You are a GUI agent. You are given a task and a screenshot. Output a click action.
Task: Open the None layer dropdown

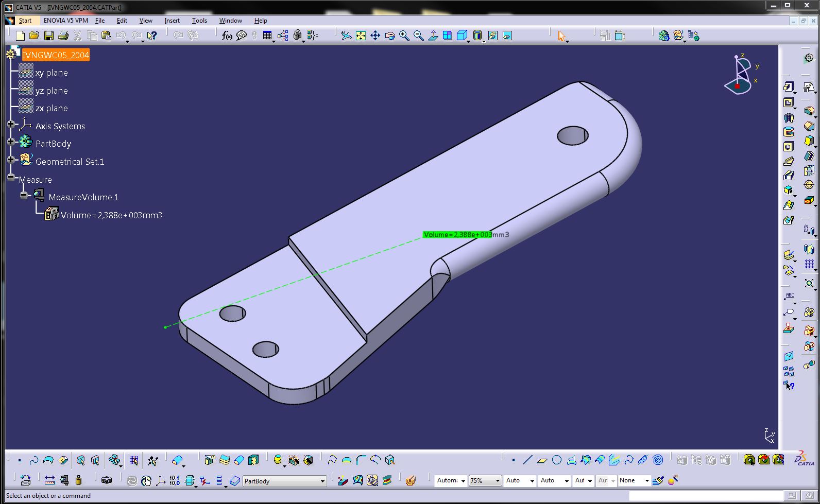click(x=647, y=480)
